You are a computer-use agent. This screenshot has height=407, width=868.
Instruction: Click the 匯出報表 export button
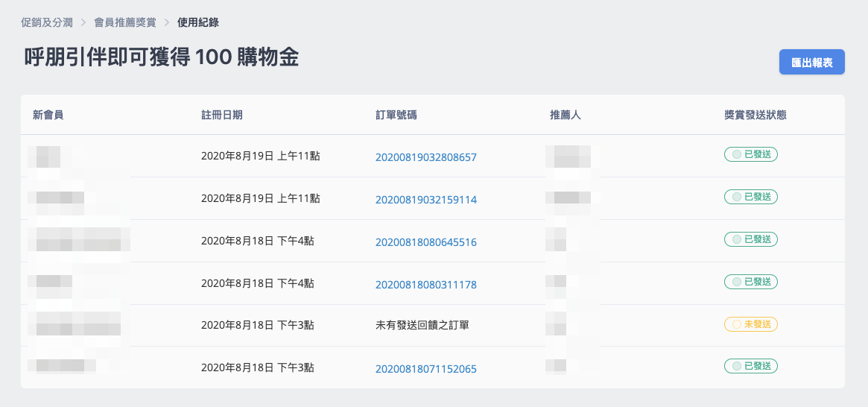click(811, 61)
